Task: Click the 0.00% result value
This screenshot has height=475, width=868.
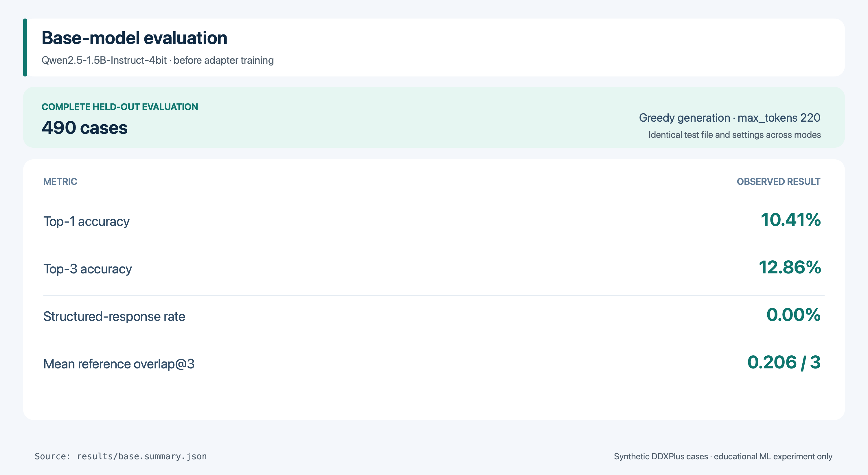Action: [x=793, y=315]
